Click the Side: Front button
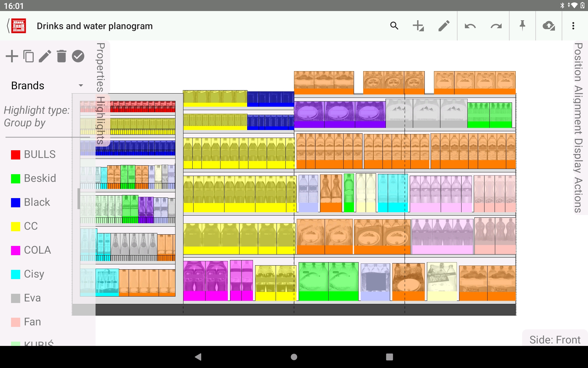The width and height of the screenshot is (588, 368). point(555,339)
